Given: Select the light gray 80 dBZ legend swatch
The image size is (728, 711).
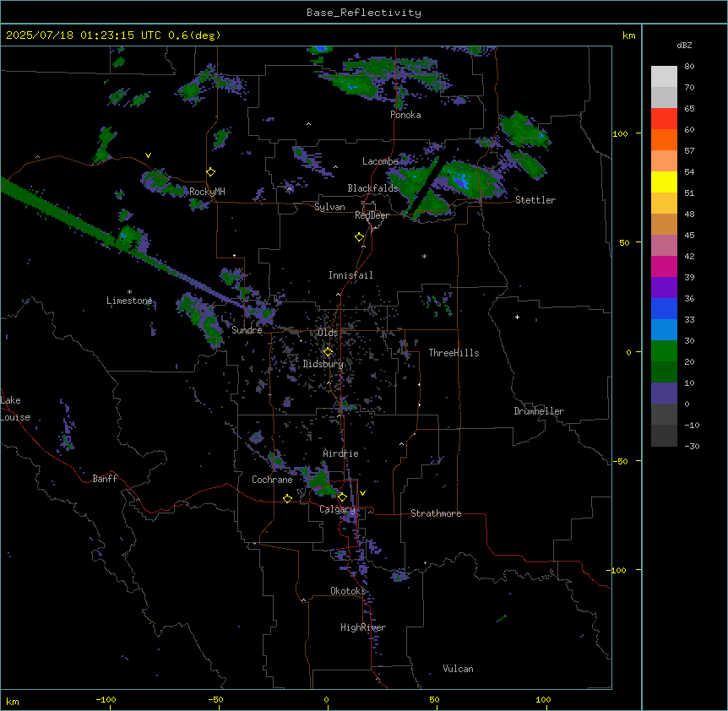Looking at the screenshot, I should 664,77.
